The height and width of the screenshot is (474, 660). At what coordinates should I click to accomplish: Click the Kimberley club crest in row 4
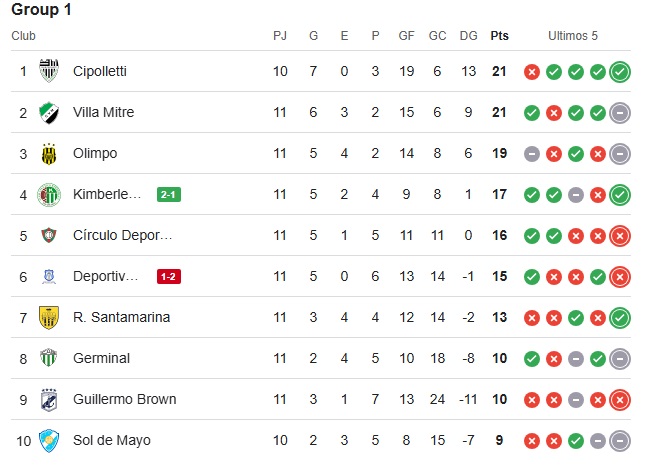49,195
